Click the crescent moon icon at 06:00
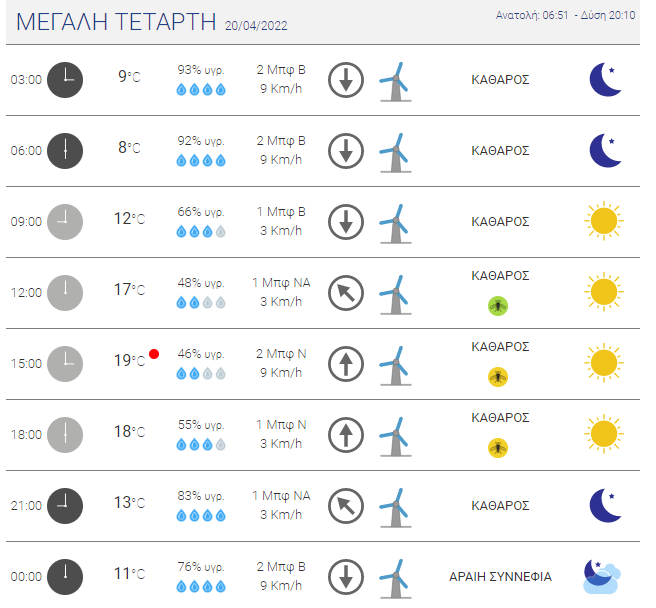656x608 pixels. coord(605,151)
